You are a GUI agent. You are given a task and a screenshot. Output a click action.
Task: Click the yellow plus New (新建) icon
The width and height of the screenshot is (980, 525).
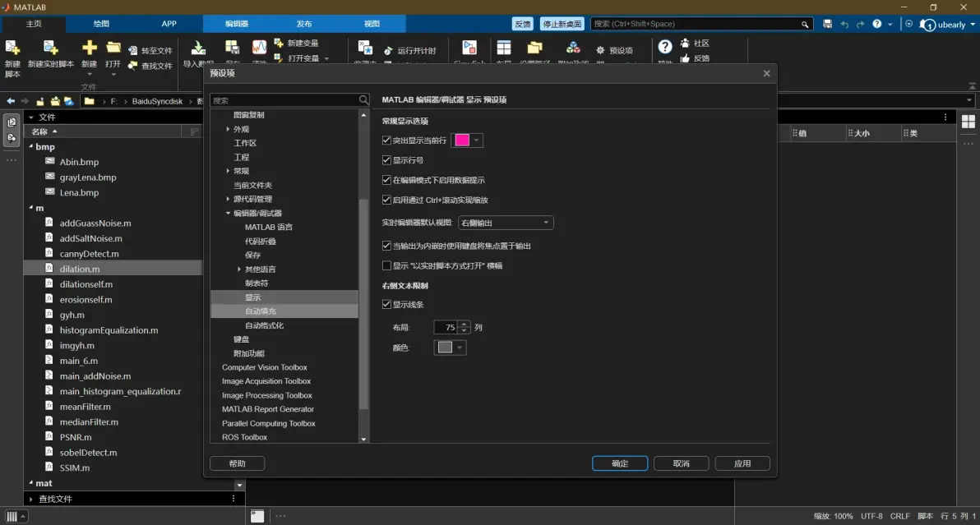point(90,48)
